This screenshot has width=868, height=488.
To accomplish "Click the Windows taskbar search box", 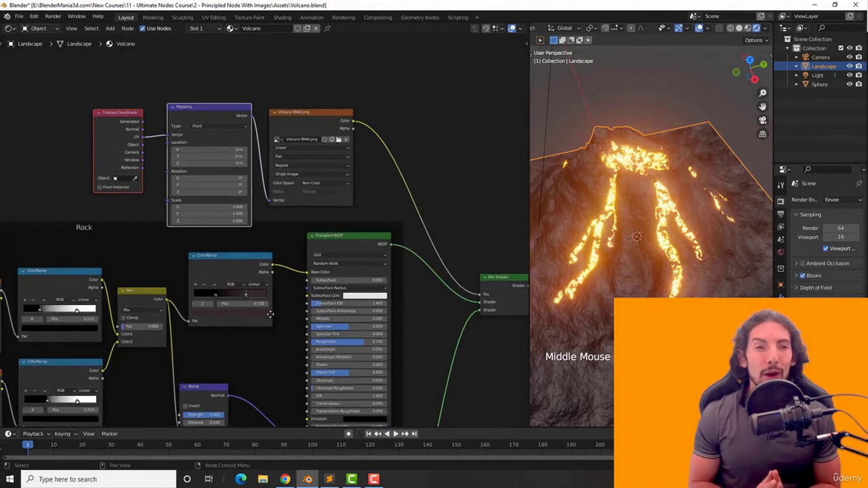I will pos(98,479).
